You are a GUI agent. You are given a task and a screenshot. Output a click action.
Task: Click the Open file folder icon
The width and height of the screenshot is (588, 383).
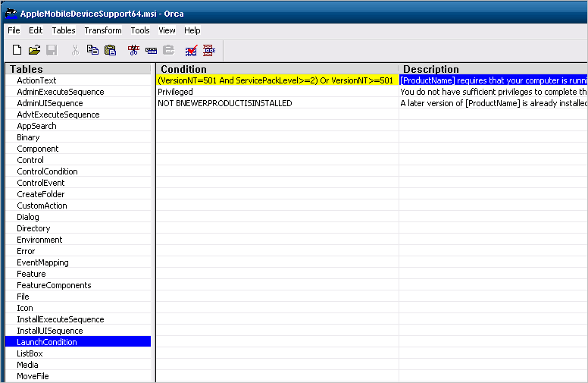(34, 50)
